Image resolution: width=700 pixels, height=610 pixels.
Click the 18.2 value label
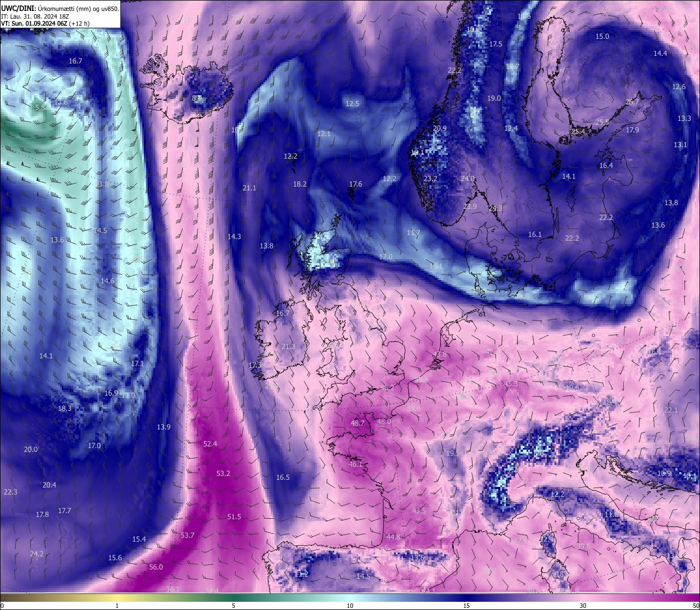[300, 184]
